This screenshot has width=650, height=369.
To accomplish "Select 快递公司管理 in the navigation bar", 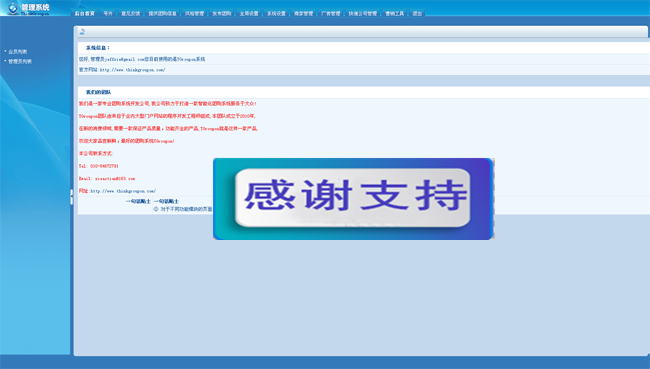I will [x=363, y=14].
